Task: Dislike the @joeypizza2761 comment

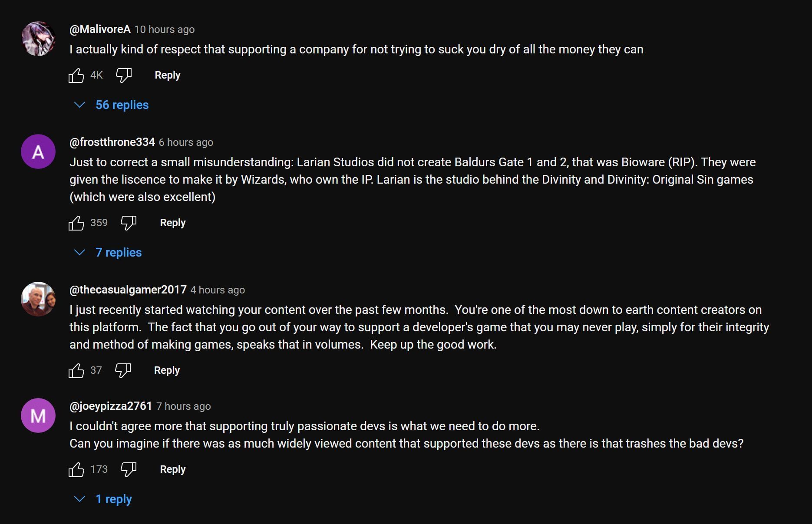Action: point(129,470)
